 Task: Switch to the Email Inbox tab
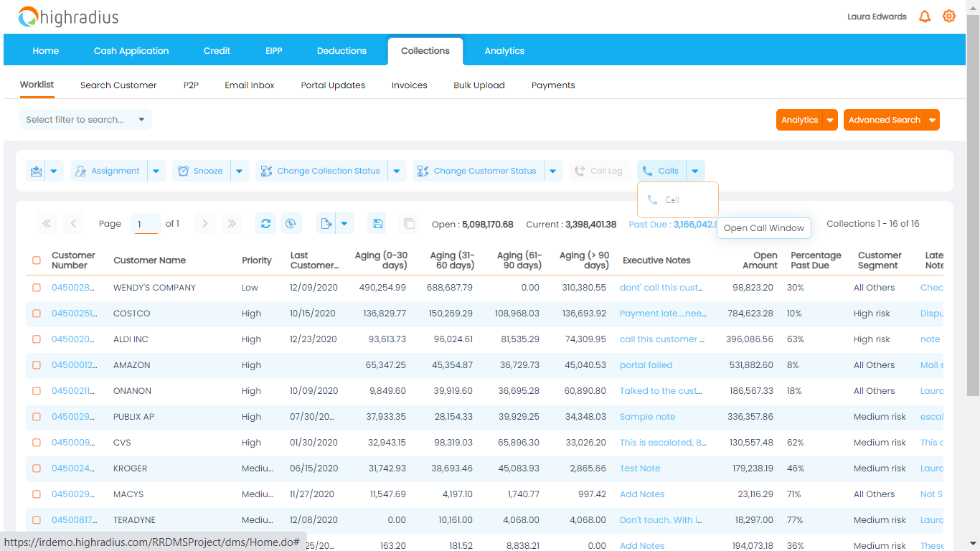coord(249,85)
